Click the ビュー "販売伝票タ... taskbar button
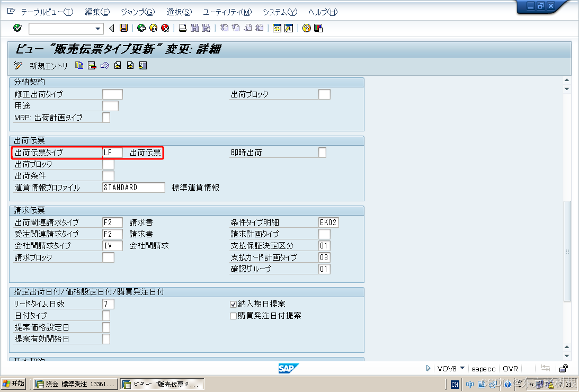The width and height of the screenshot is (579, 392). pyautogui.click(x=162, y=384)
